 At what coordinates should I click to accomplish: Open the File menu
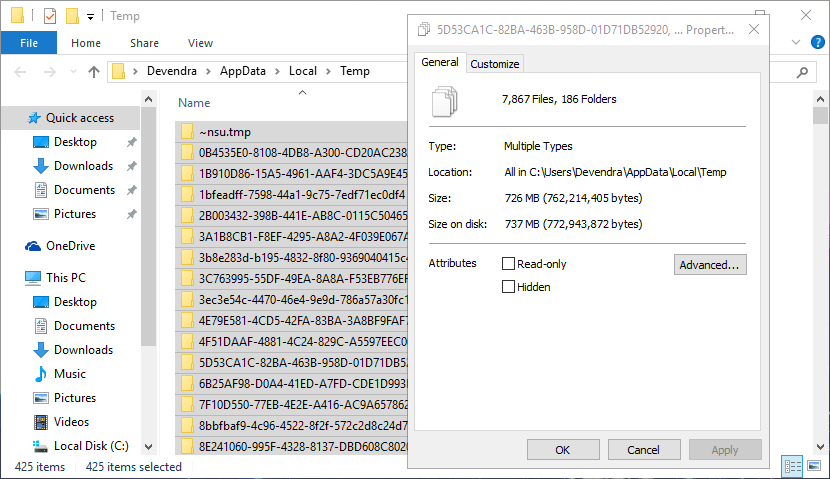[x=29, y=43]
